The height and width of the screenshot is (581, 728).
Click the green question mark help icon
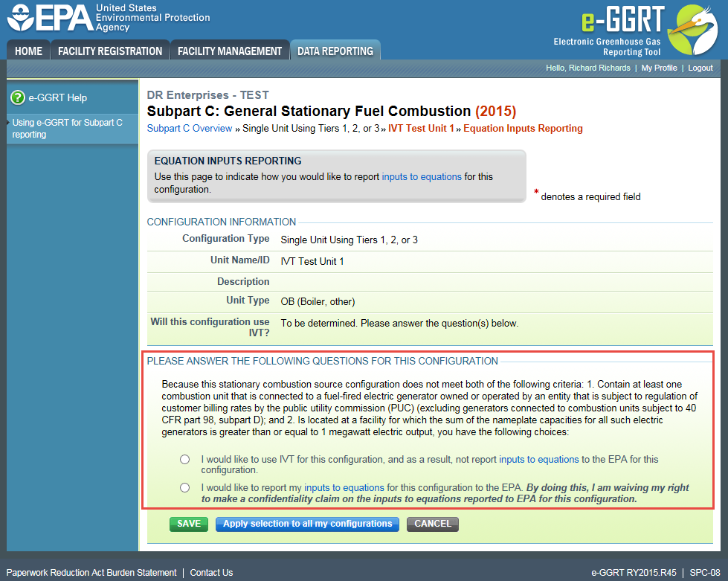point(18,97)
